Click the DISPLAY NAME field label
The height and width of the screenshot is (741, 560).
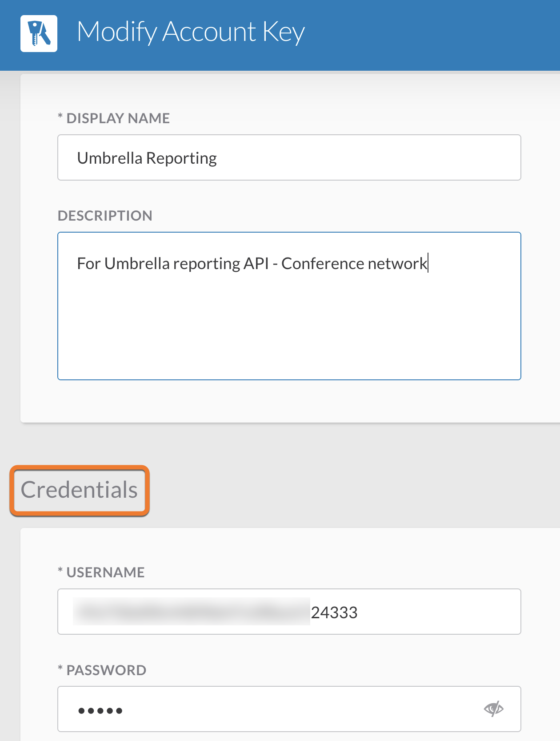pyautogui.click(x=114, y=118)
